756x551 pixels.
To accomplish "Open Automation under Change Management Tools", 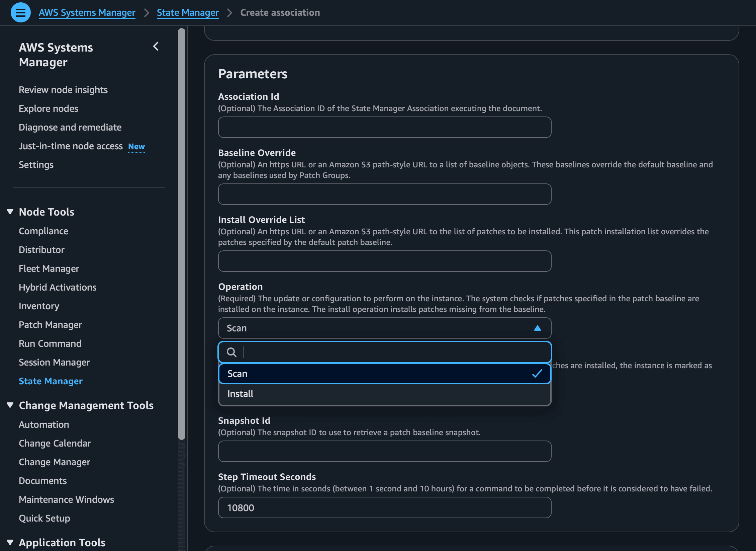I will click(x=44, y=424).
